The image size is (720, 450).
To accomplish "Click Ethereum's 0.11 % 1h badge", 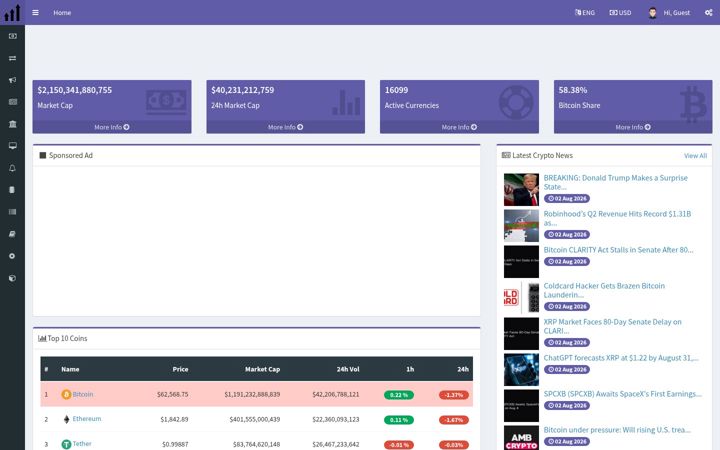I will click(x=399, y=420).
